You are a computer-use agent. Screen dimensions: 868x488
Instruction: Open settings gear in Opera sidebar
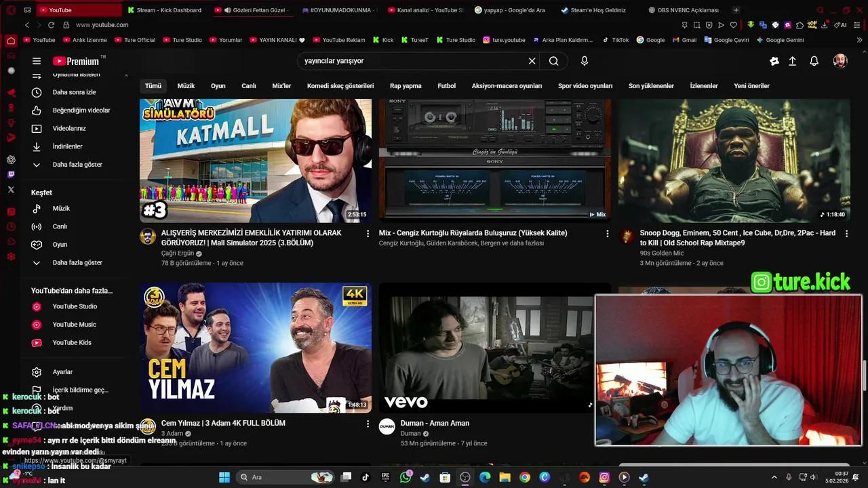click(11, 256)
